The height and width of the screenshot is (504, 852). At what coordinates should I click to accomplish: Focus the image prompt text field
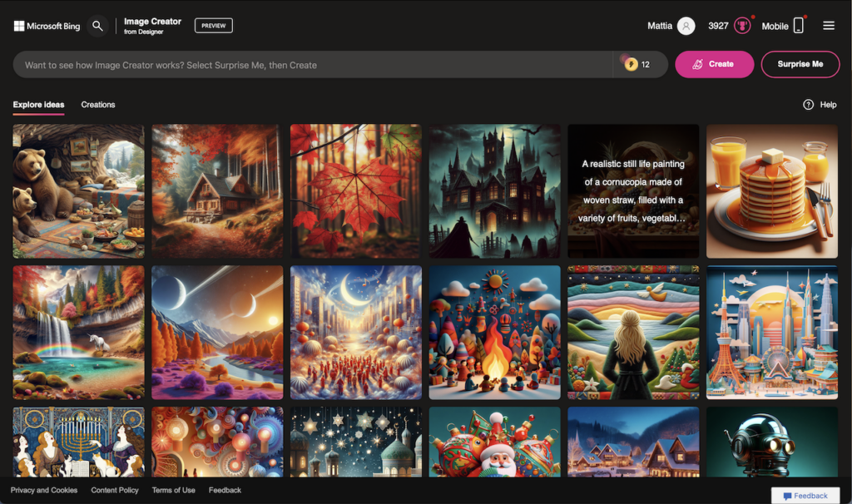(316, 65)
